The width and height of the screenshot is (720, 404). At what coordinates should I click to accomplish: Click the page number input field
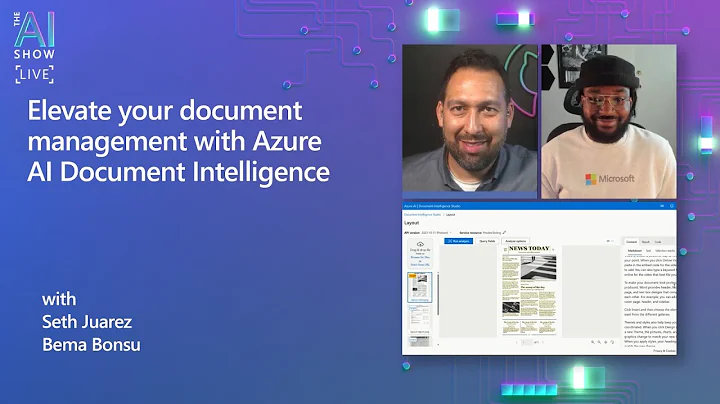pos(527,342)
